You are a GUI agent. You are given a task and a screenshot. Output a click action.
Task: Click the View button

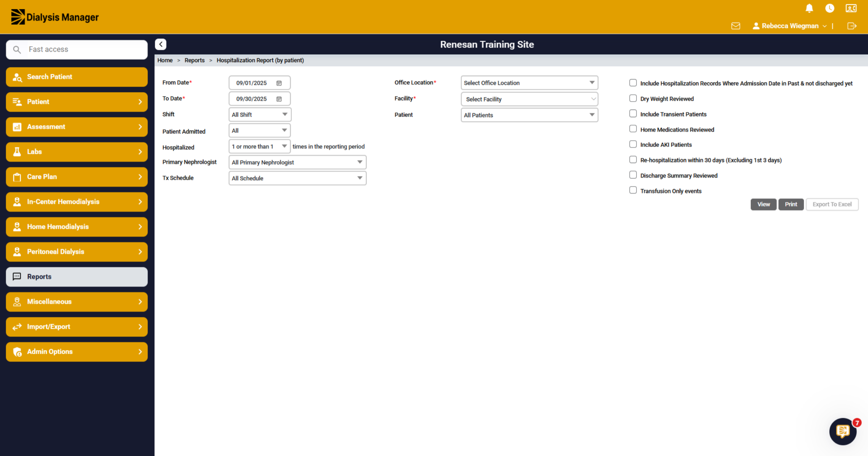pos(763,205)
